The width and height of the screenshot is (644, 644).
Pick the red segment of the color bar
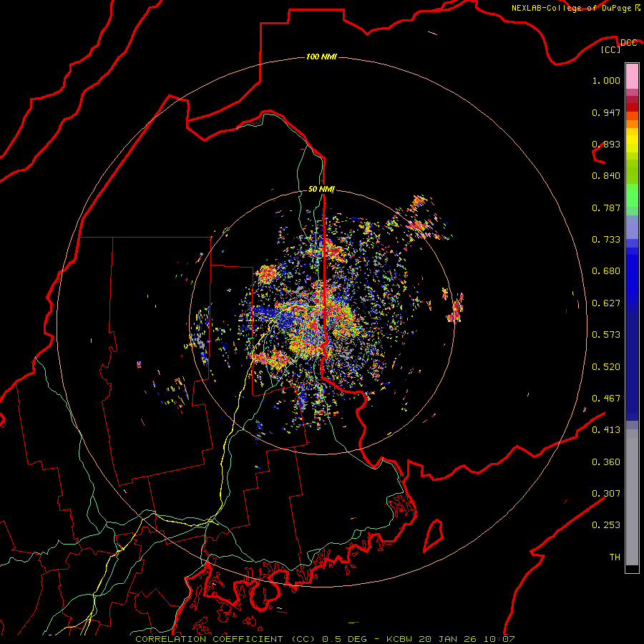[632, 107]
